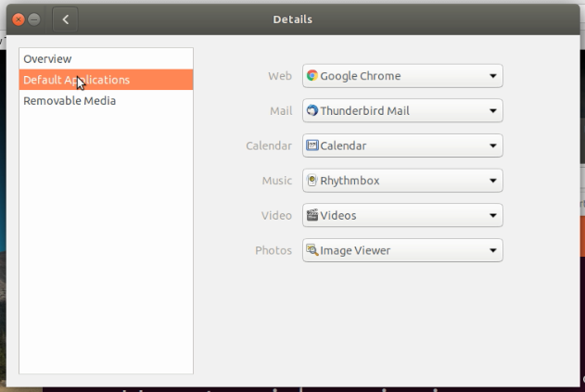The image size is (585, 392).
Task: Open the Web browser dropdown arrow
Action: click(x=493, y=76)
